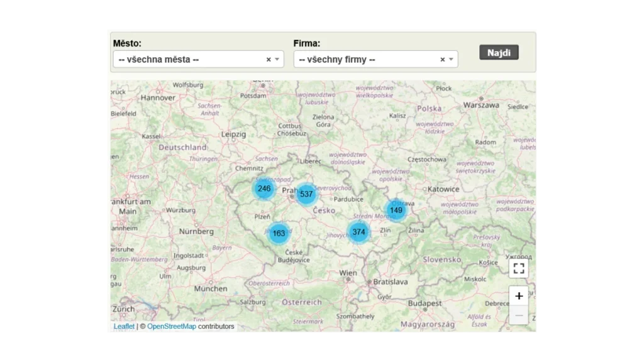
Task: Zoom out with the minus button
Action: [519, 315]
